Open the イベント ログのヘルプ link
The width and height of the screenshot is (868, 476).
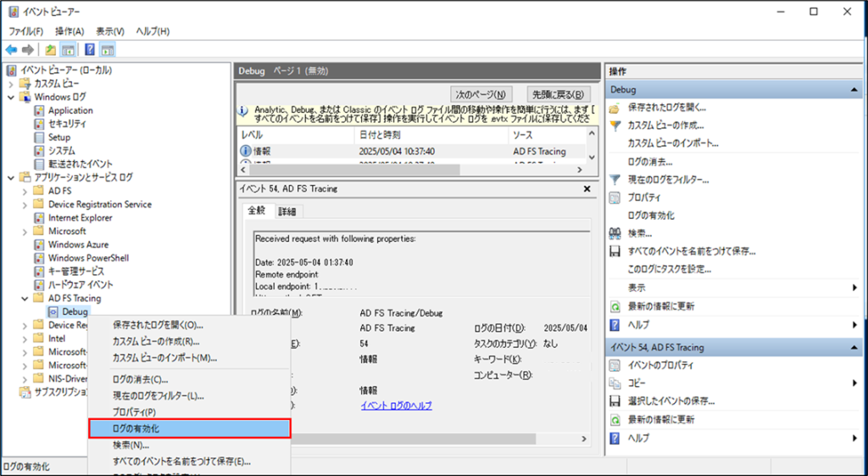point(396,406)
